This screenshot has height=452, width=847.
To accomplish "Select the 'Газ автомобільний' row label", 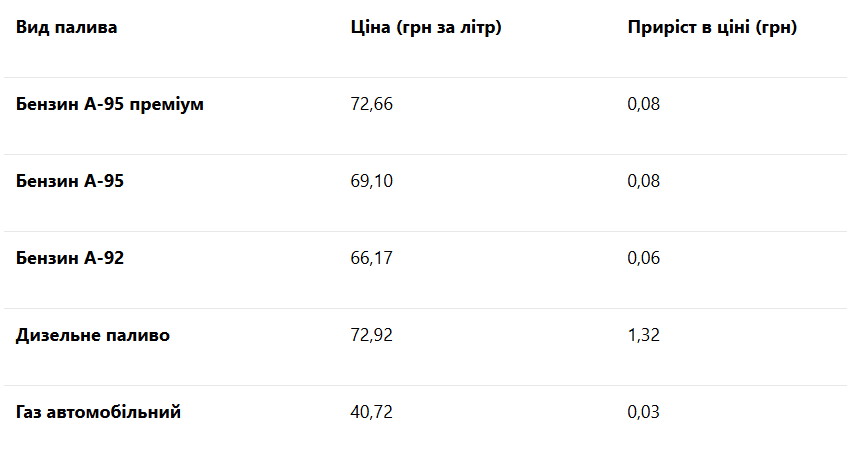I will coord(98,412).
